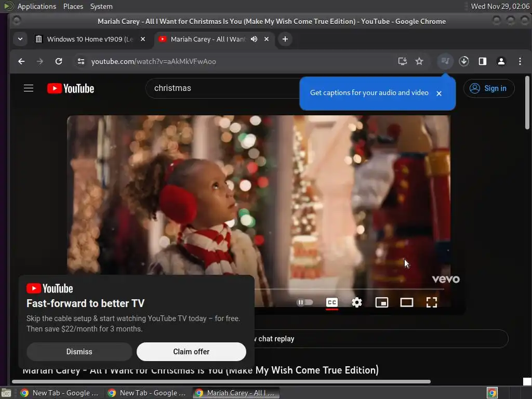This screenshot has height=399, width=532.
Task: Open Chrome downloads icon
Action: (x=464, y=61)
